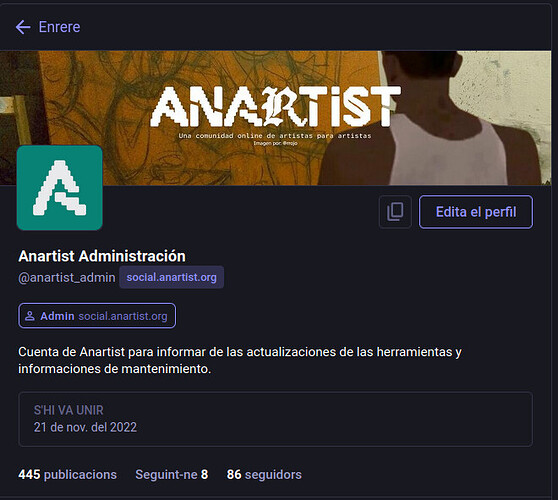This screenshot has width=558, height=500.
Task: Open Edita el perfil
Action: 476,212
